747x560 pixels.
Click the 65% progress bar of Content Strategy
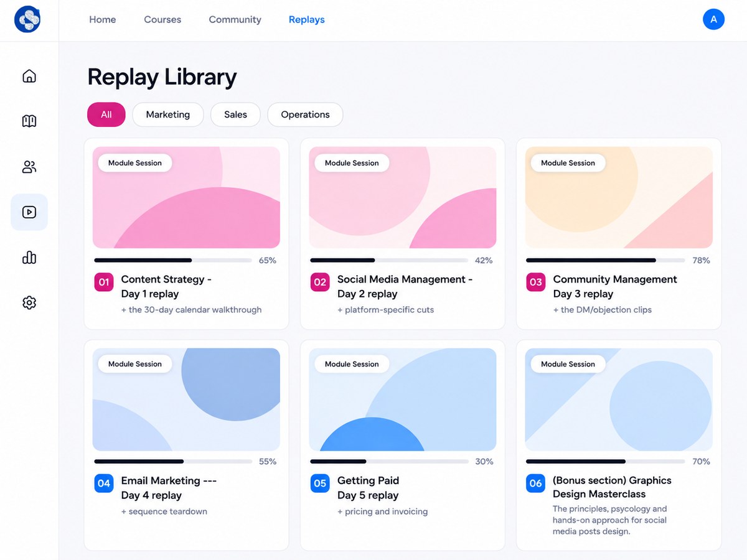point(173,260)
